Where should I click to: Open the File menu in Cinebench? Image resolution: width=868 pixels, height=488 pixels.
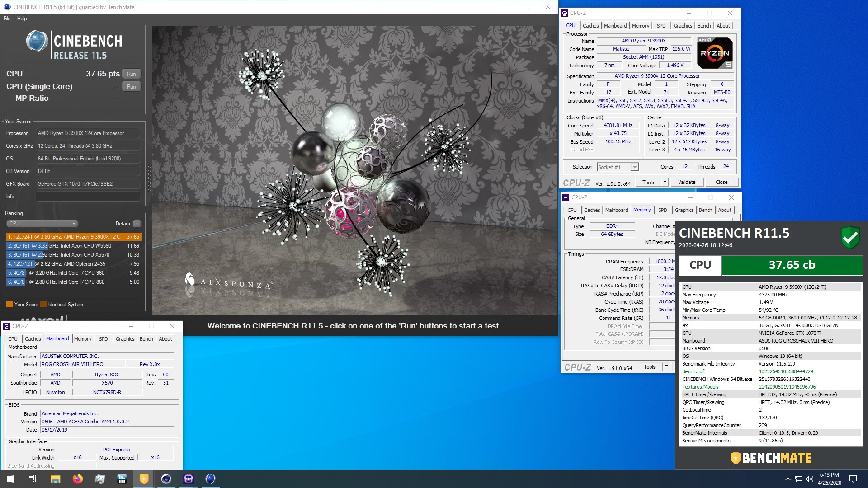pyautogui.click(x=7, y=19)
